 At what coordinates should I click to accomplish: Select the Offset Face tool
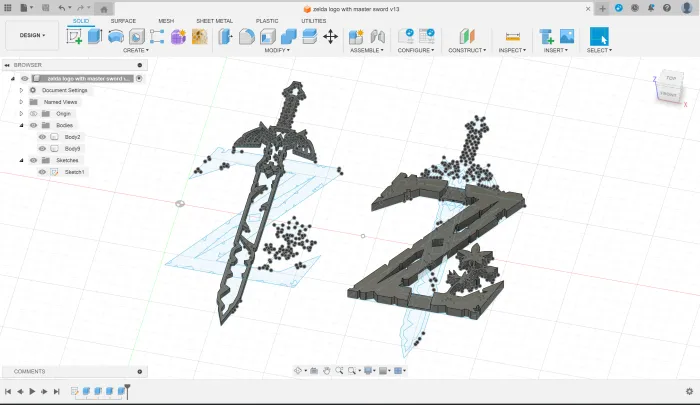(309, 37)
